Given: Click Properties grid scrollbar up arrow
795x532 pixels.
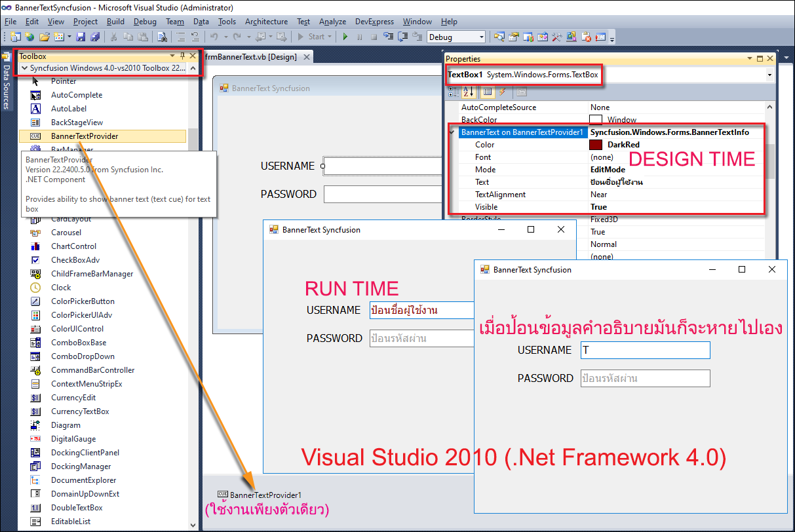Looking at the screenshot, I should pos(769,107).
